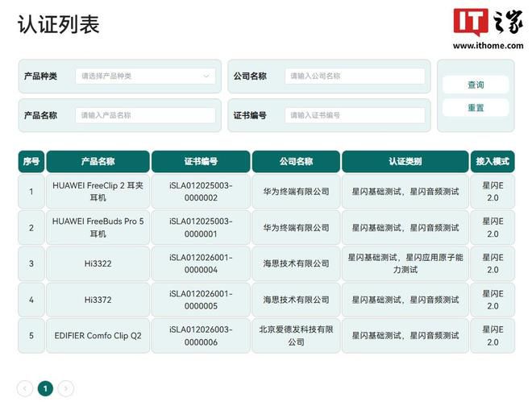This screenshot has width=532, height=410.
Task: Go to previous page arrow in pagination
Action: [x=25, y=388]
